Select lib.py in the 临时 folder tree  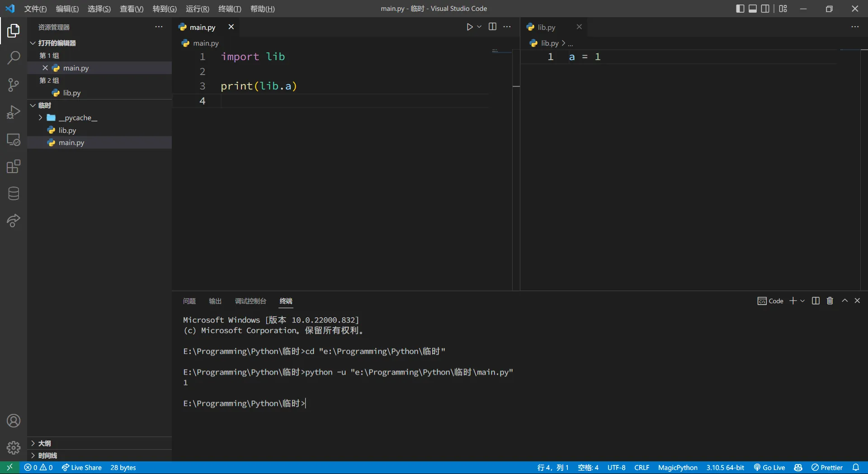67,130
